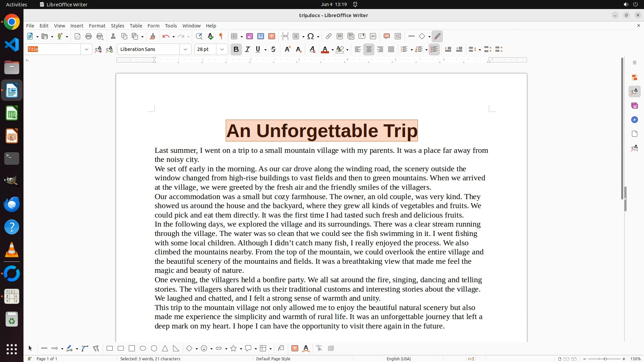
Task: Click the English (USA) language status
Action: click(x=398, y=359)
